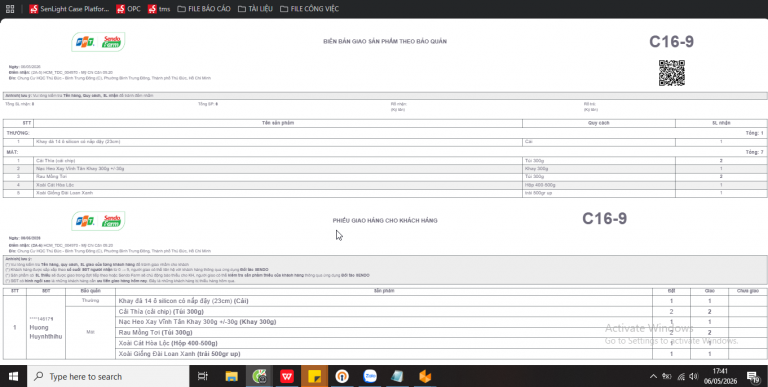Open the orange round app icon in taskbar

point(342,376)
